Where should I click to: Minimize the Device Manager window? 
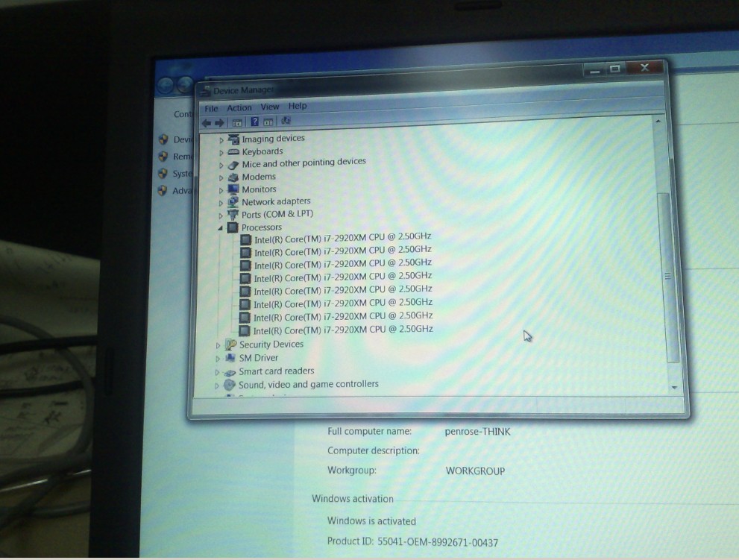click(595, 70)
